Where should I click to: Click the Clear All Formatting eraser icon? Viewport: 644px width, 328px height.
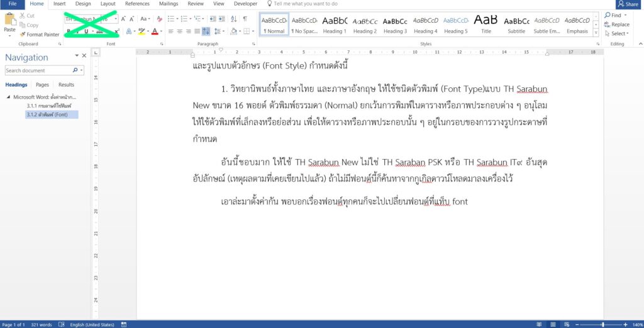tap(160, 19)
